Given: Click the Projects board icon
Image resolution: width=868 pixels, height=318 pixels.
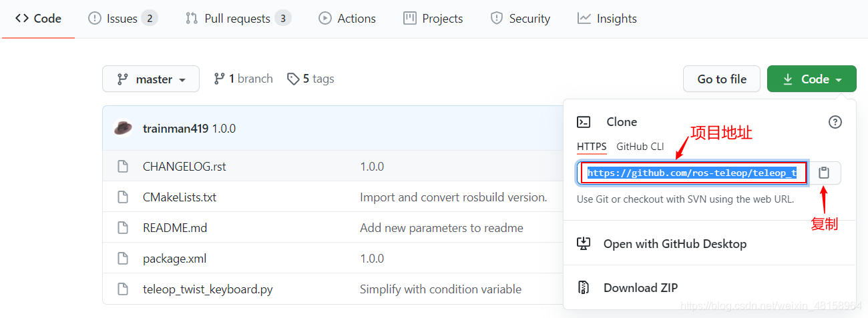Looking at the screenshot, I should [x=410, y=19].
